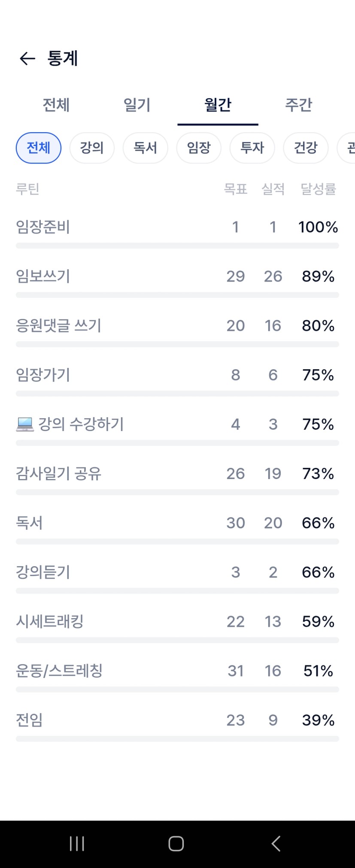This screenshot has height=868, width=355.
Task: Select the 월간 tab
Action: pyautogui.click(x=218, y=105)
